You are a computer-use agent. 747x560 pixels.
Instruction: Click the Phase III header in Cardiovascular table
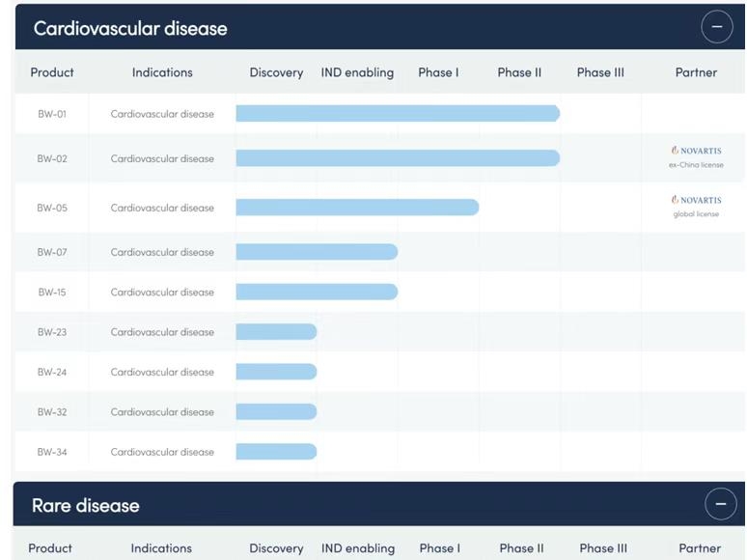point(600,72)
